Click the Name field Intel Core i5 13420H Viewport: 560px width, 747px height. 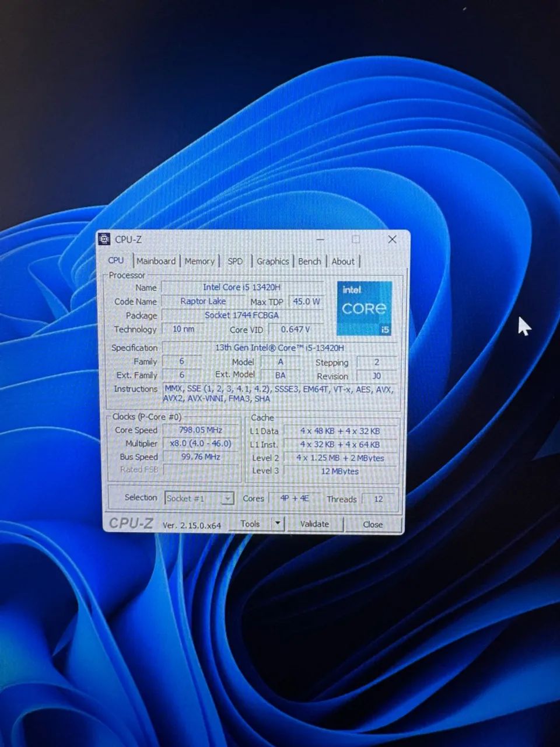click(242, 287)
